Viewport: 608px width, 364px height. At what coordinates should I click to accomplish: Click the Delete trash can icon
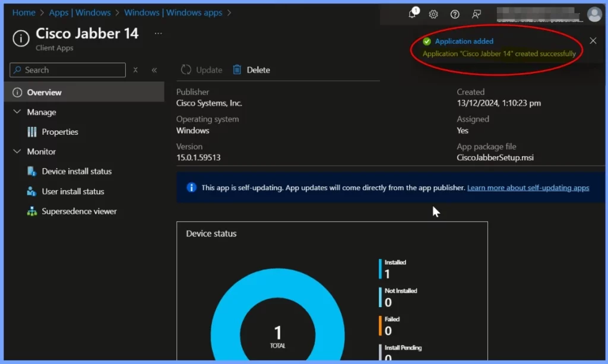[x=237, y=70]
